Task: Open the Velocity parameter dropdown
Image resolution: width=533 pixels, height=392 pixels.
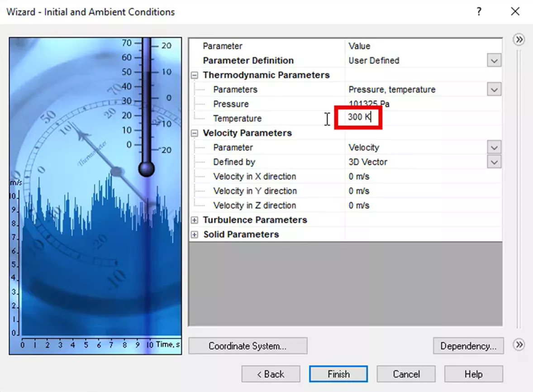Action: pyautogui.click(x=495, y=147)
